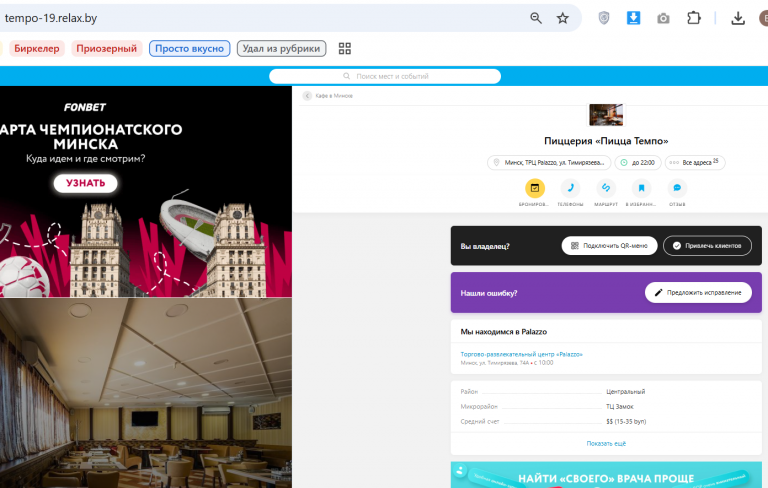The height and width of the screenshot is (488, 768).
Task: Focus the Поиск мест и событий search field
Action: [385, 76]
